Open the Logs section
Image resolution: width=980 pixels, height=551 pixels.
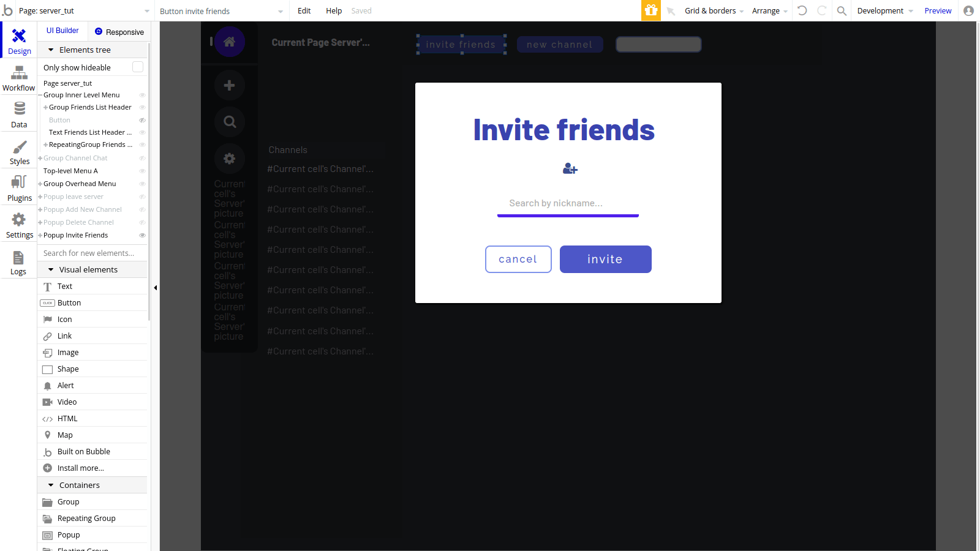tap(18, 262)
